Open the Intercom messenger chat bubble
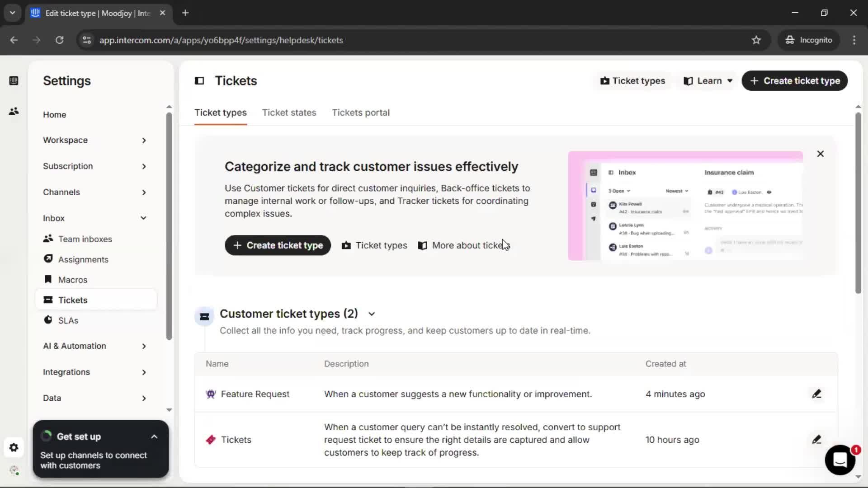Image resolution: width=868 pixels, height=488 pixels. coord(840,460)
